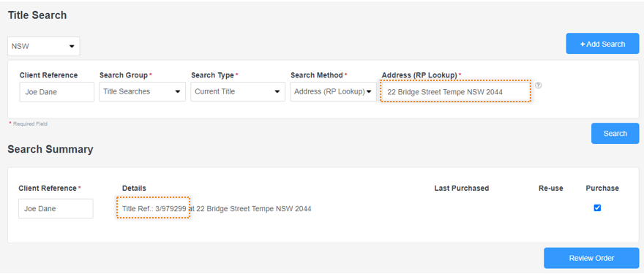The image size is (644, 274).
Task: Click the Re-use column header
Action: (x=551, y=189)
